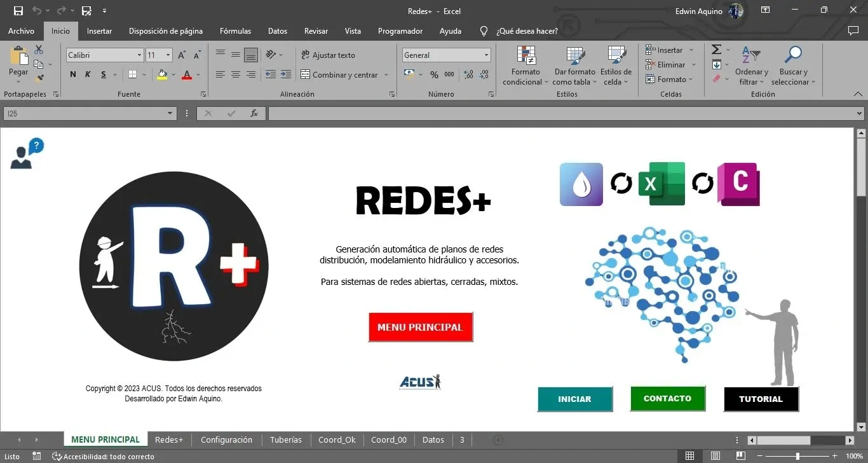Switch to the Fórmulas ribbon tab
Viewport: 868px width, 463px height.
tap(235, 31)
